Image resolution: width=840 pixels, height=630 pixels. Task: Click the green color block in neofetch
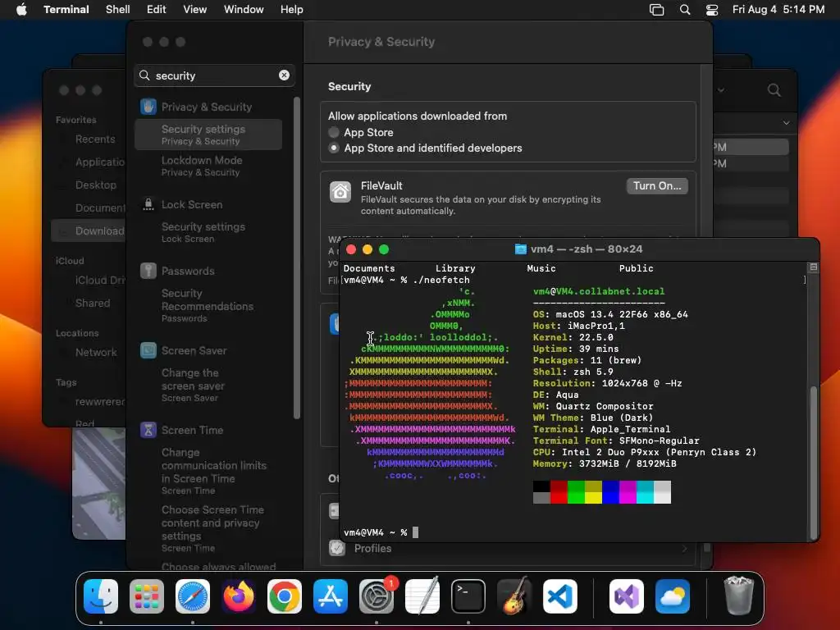(576, 492)
